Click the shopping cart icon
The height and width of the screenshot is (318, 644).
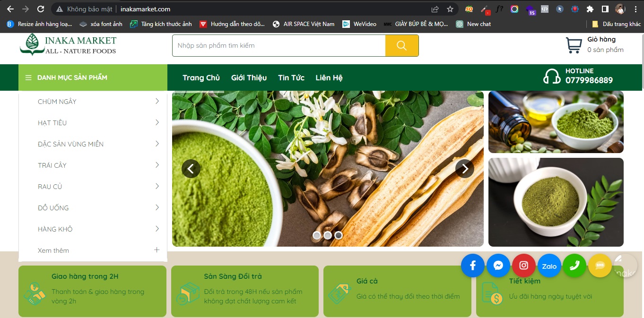click(x=574, y=45)
